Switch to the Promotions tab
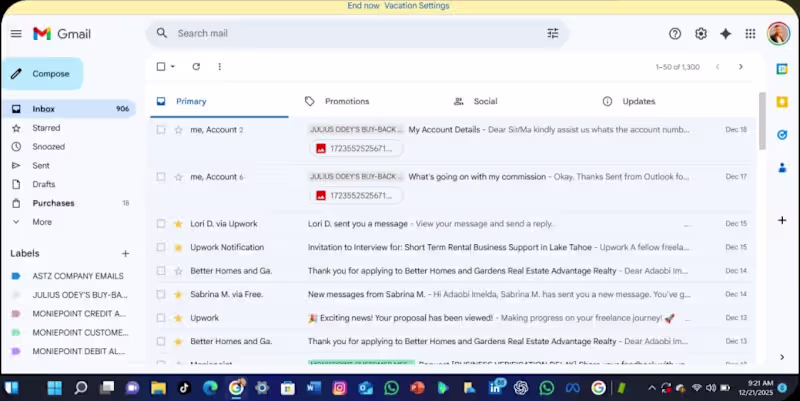The image size is (800, 401). (347, 102)
